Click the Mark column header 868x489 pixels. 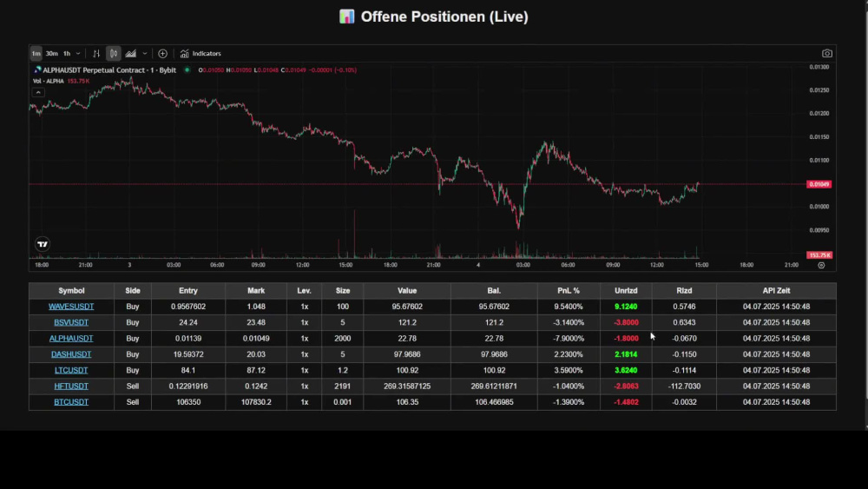[256, 291]
